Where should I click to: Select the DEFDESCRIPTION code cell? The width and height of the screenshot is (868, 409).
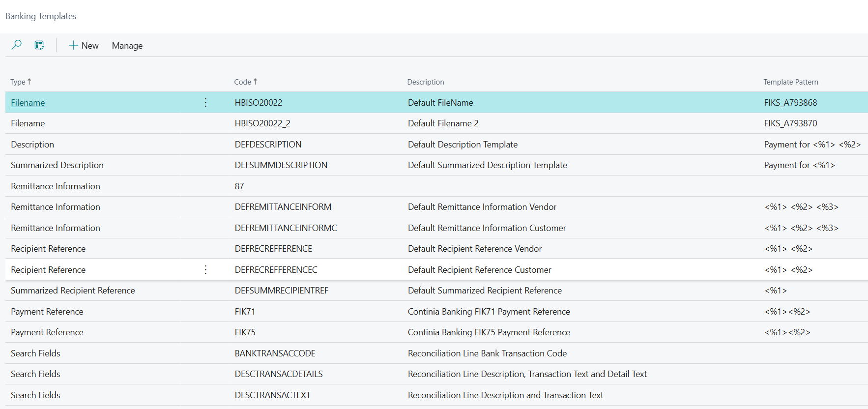(268, 145)
